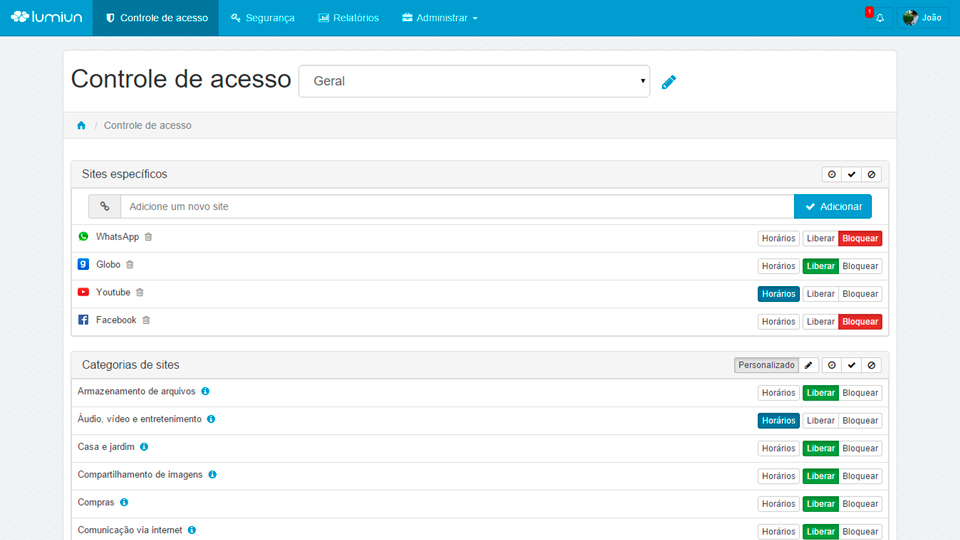Expand the Administrar menu
Image resolution: width=960 pixels, height=540 pixels.
(x=439, y=18)
